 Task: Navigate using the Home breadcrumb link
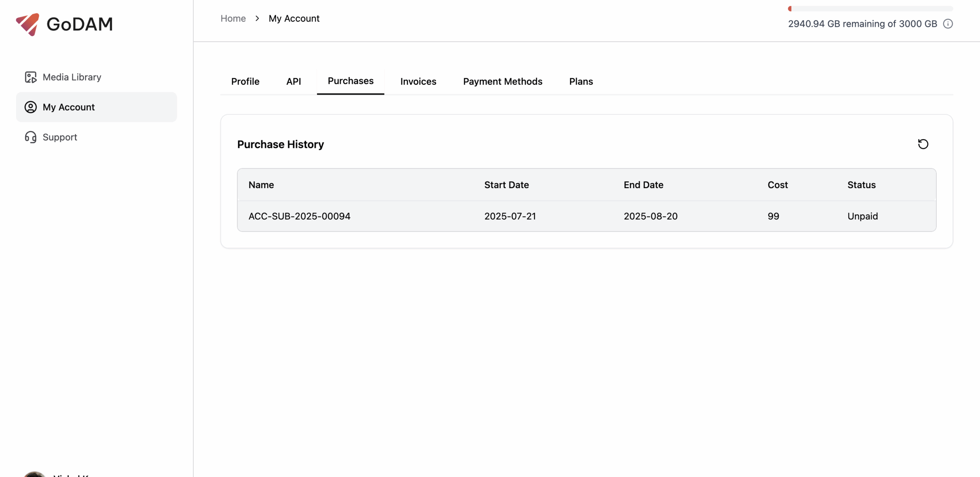click(x=233, y=18)
